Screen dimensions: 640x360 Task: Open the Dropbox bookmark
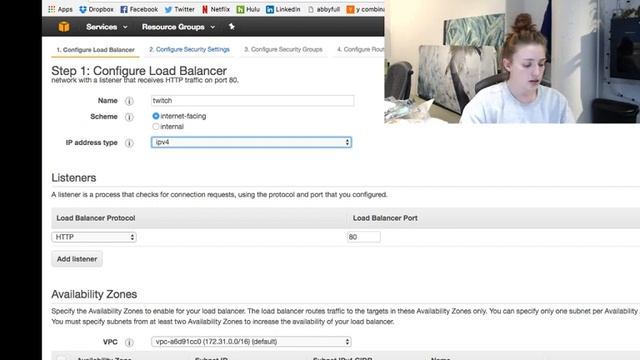tap(96, 9)
